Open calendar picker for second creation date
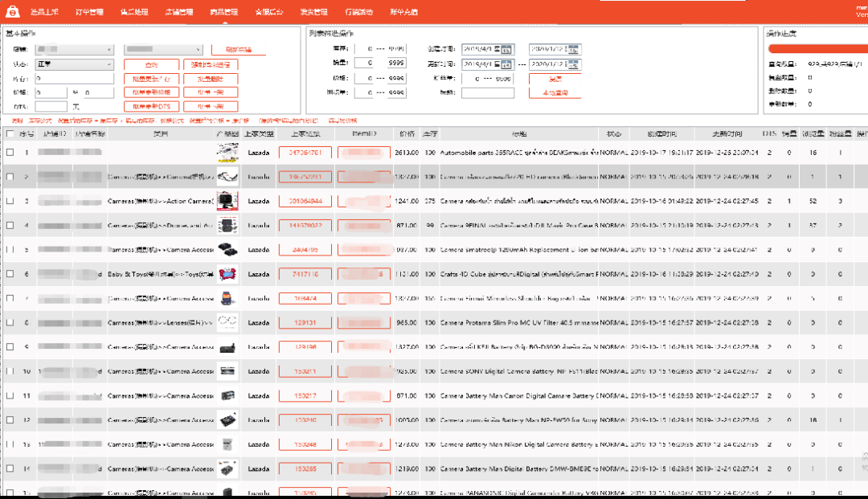 576,49
